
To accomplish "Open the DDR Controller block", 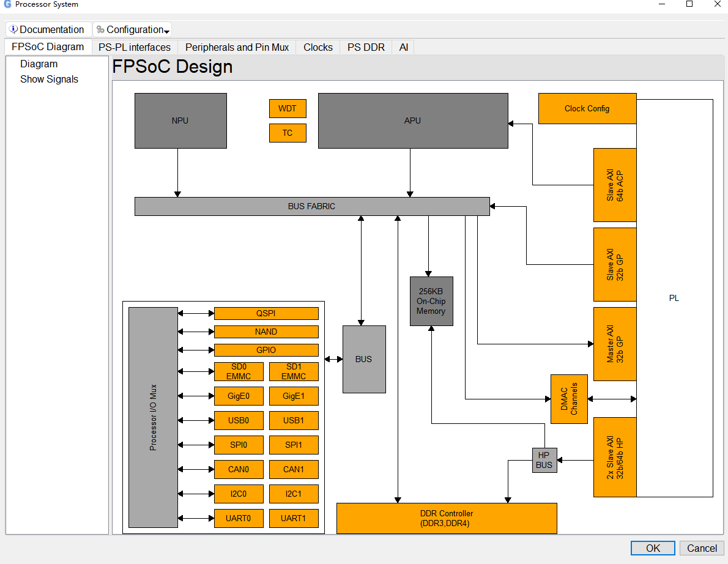I will click(447, 519).
